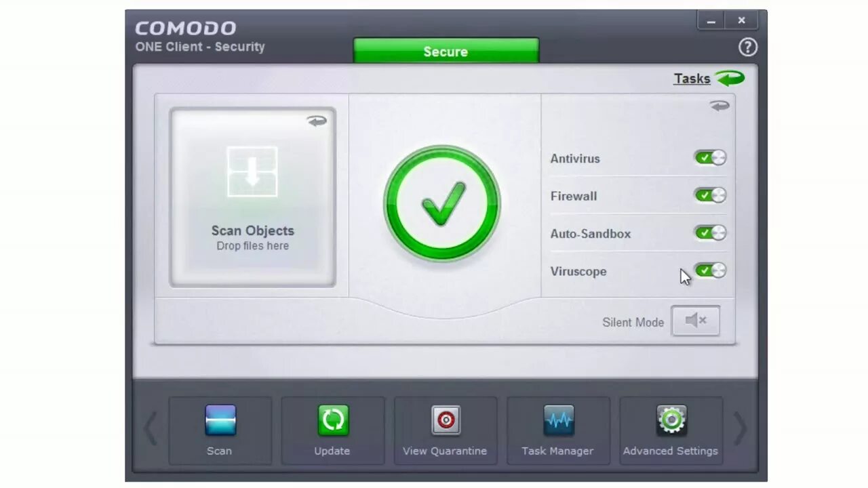
Task: Toggle the Antivirus switch
Action: [x=710, y=158]
